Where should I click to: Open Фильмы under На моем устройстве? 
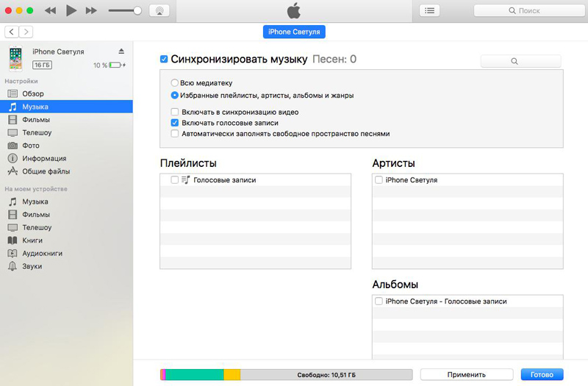tap(66, 215)
